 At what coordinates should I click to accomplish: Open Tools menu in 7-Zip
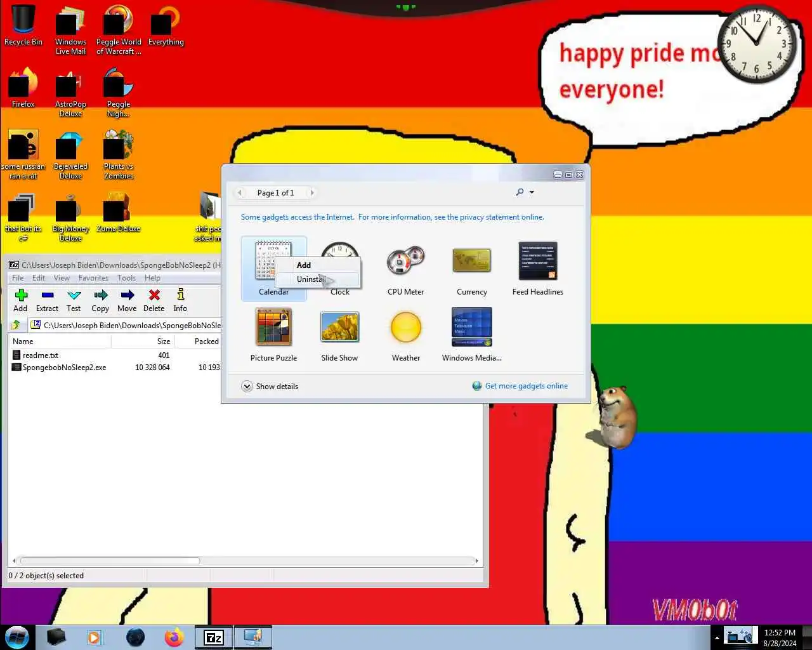(x=126, y=278)
